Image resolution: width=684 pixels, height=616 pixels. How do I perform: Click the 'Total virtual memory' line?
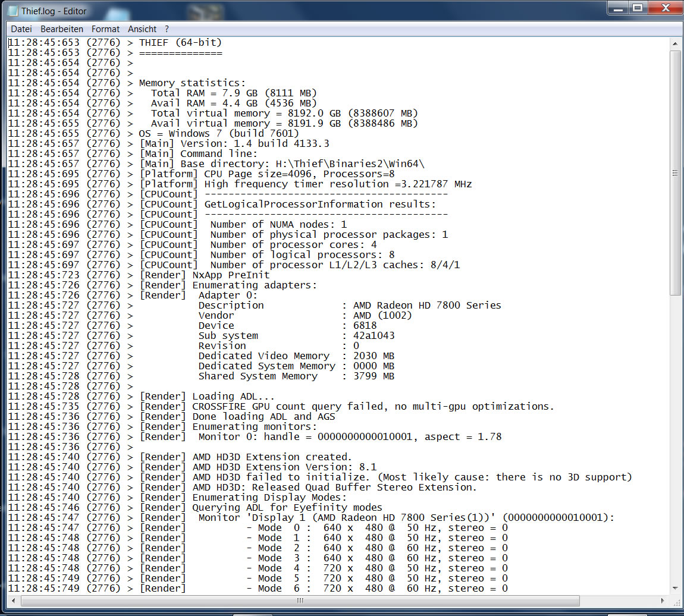tap(284, 114)
